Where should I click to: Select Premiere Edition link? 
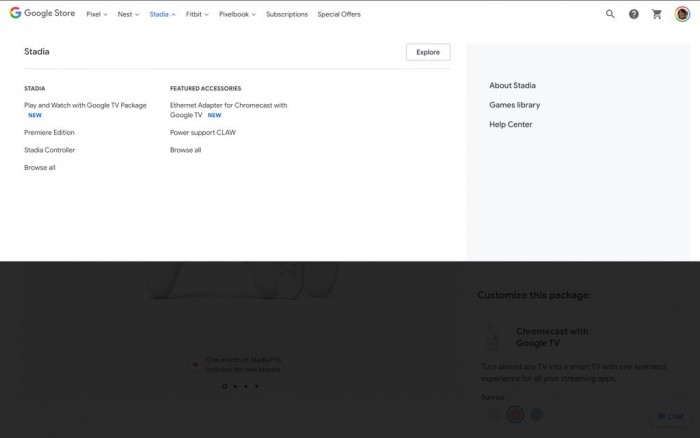pos(49,132)
